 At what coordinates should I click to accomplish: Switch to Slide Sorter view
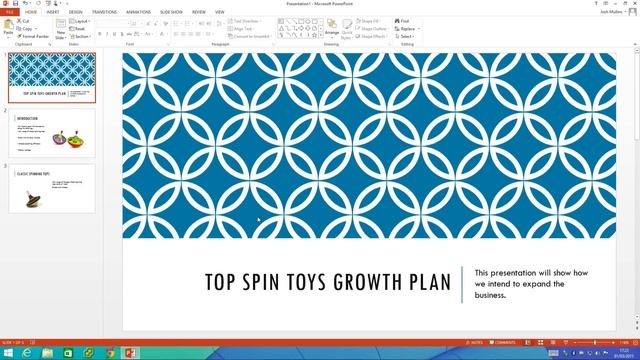(540, 342)
